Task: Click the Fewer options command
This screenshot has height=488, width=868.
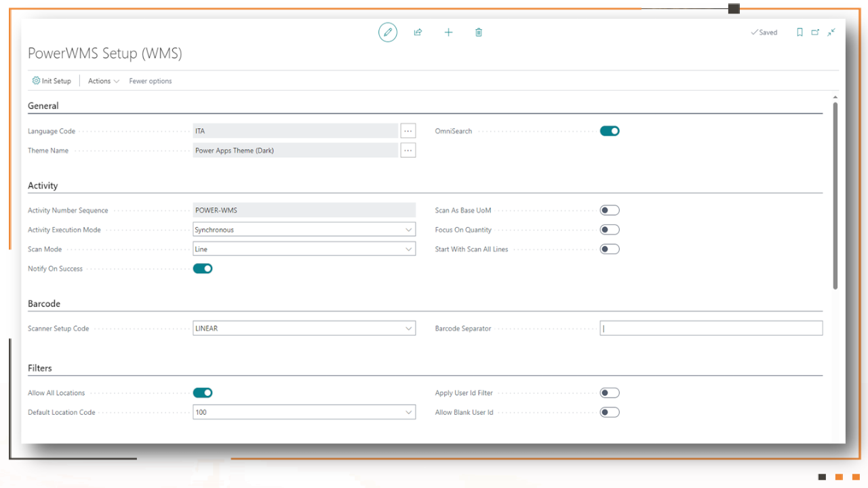Action: click(151, 81)
